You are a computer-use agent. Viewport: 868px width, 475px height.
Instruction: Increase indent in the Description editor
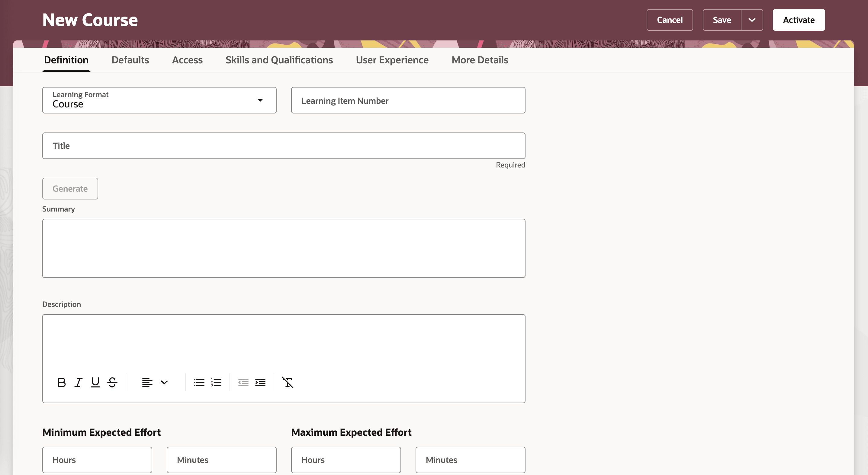click(260, 382)
